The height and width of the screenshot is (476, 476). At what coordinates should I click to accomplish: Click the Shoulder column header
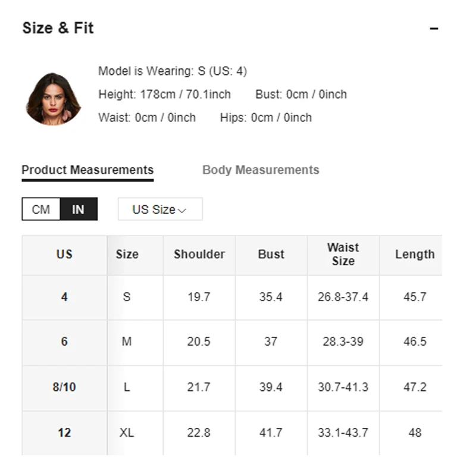(x=199, y=255)
